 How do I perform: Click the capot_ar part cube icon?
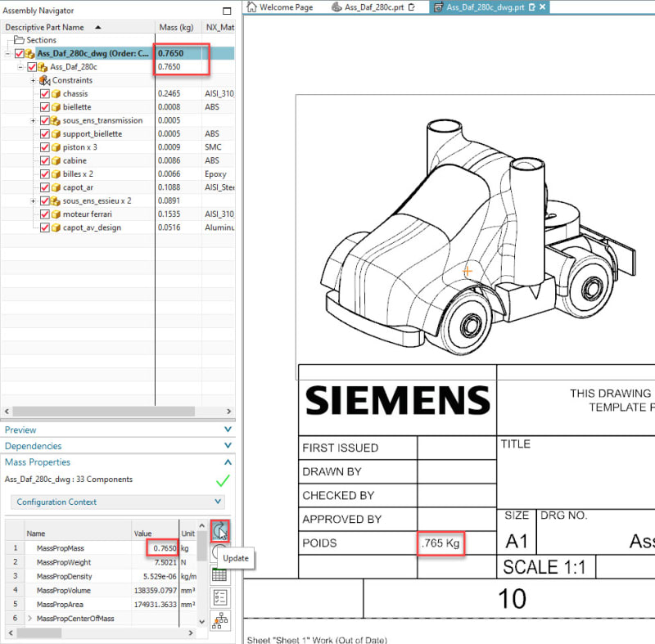click(56, 187)
